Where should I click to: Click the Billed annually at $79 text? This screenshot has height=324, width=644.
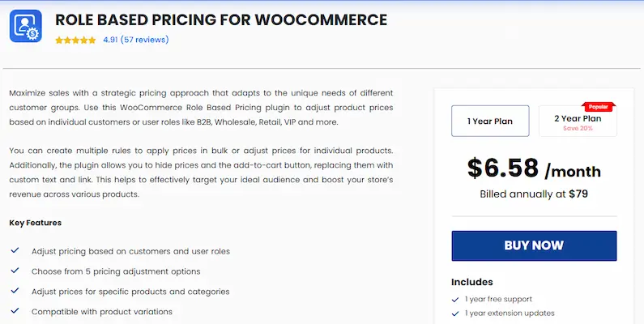(533, 194)
